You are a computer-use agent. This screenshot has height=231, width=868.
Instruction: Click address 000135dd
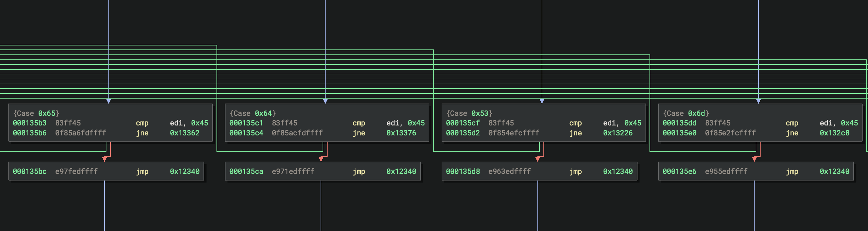[x=680, y=123]
